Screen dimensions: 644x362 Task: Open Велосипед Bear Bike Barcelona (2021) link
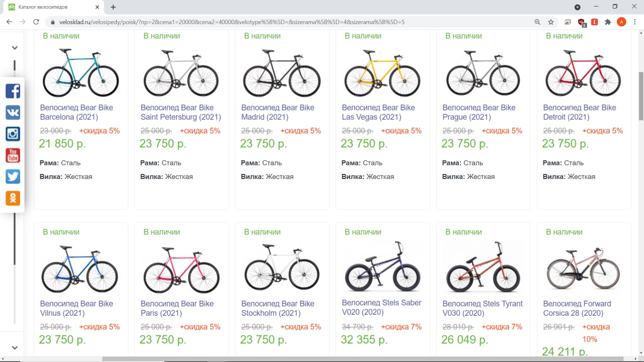[76, 112]
